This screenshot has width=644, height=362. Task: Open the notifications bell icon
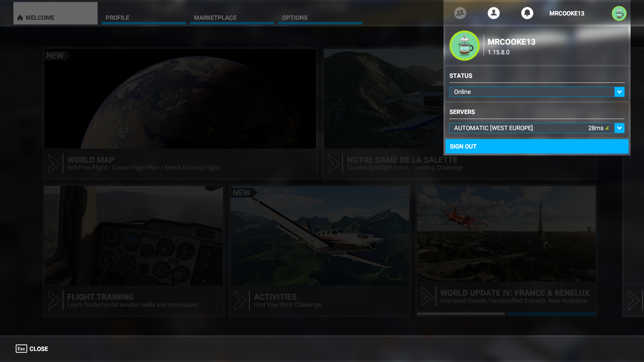527,13
